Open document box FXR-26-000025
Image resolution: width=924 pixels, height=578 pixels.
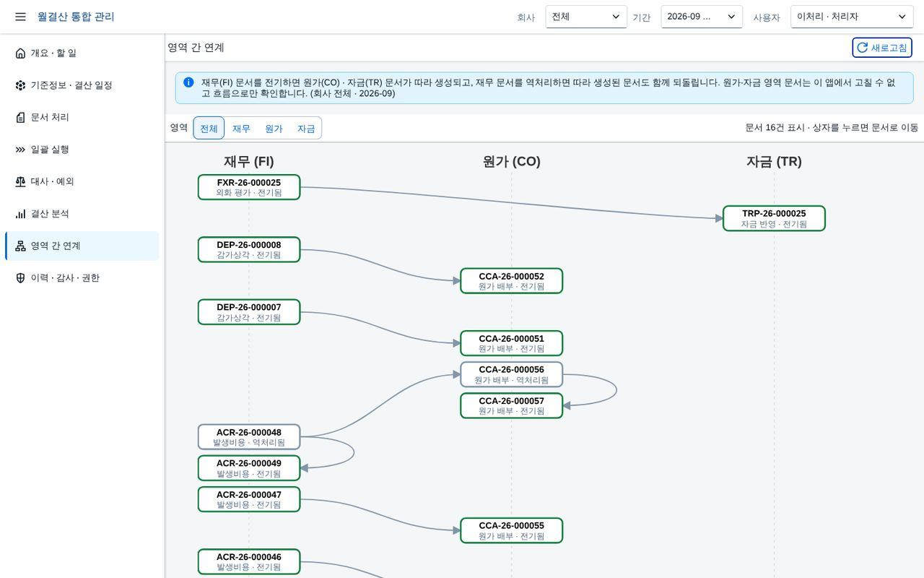click(x=249, y=187)
